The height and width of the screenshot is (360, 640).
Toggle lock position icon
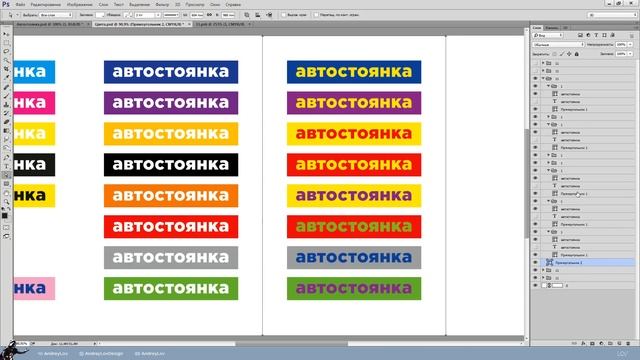coord(569,54)
